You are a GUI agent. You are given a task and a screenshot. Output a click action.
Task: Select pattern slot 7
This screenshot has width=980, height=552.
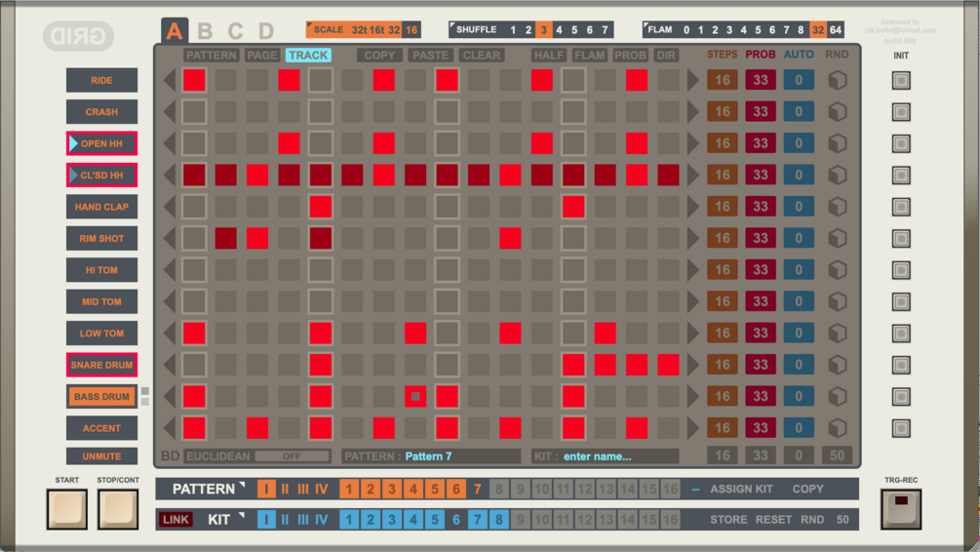click(x=477, y=489)
